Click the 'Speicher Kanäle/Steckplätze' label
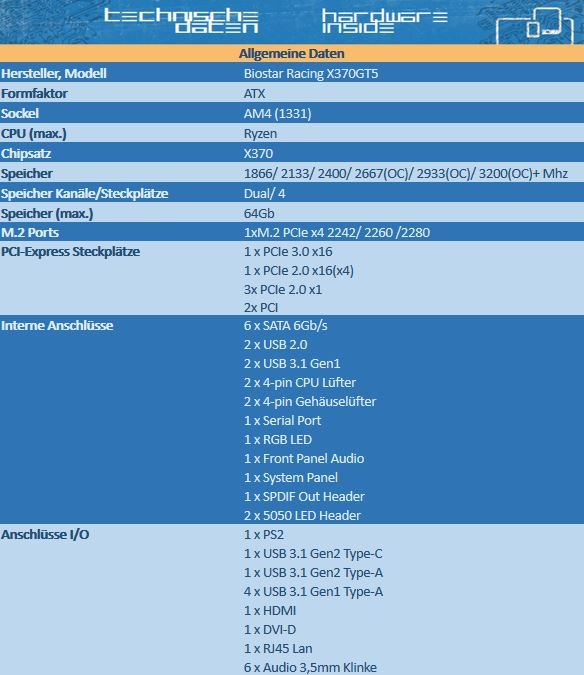The height and width of the screenshot is (675, 584). point(84,194)
